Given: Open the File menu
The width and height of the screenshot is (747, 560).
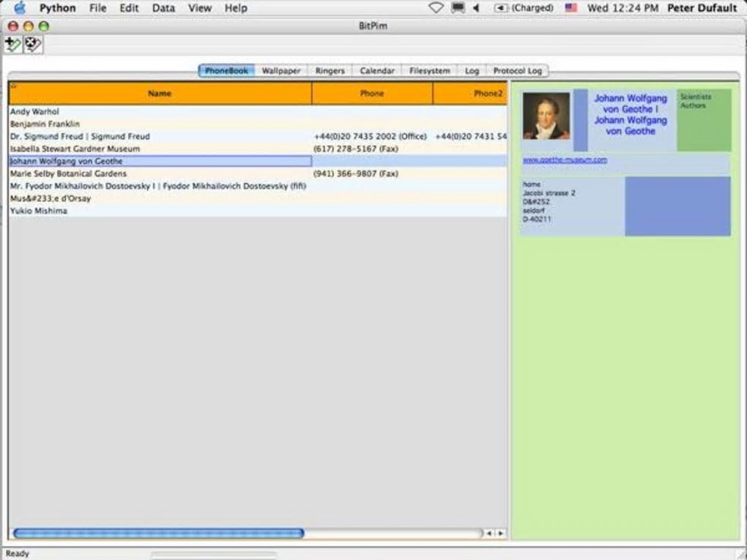Looking at the screenshot, I should (x=97, y=7).
